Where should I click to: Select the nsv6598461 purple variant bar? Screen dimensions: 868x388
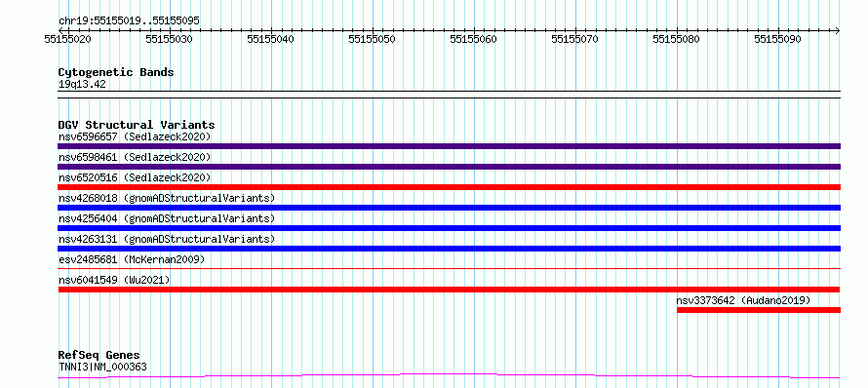click(449, 167)
